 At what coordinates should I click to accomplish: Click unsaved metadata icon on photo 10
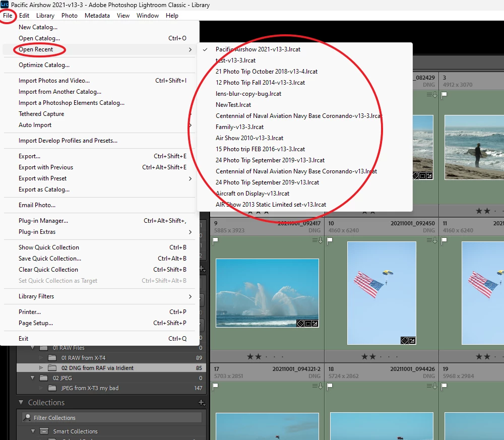pos(432,240)
